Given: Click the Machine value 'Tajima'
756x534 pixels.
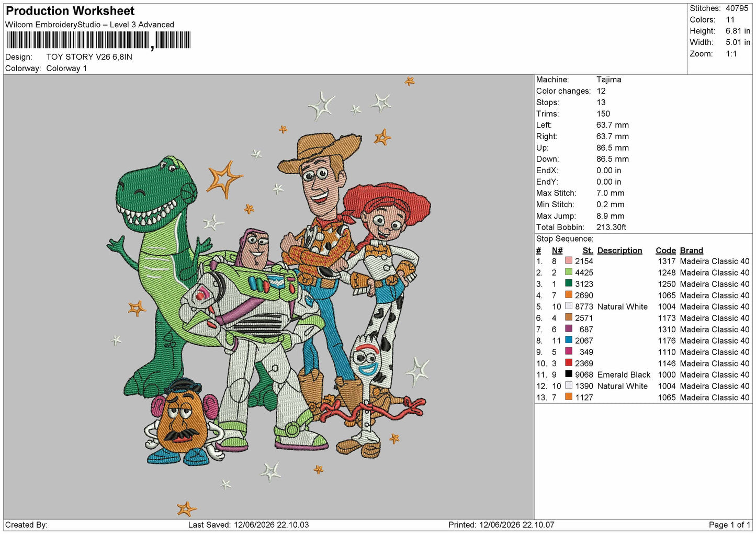Looking at the screenshot, I should coord(609,79).
